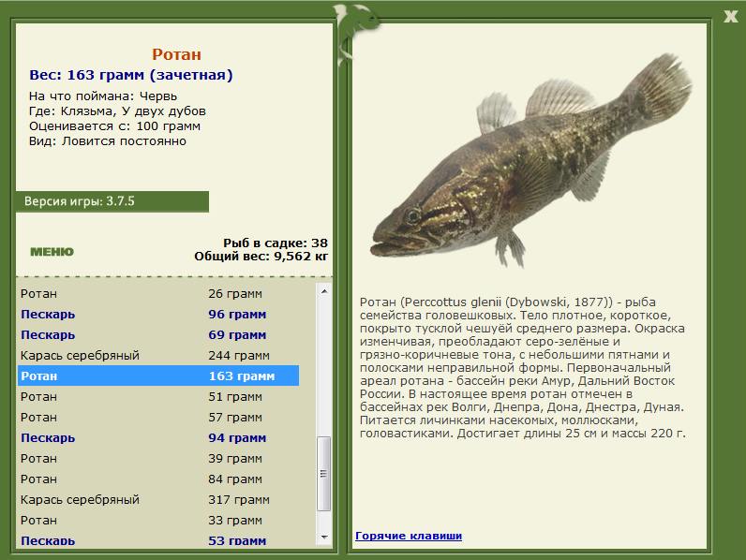Click the fish list scroll-up arrow
Viewport: 746px width, 560px height.
pos(324,291)
